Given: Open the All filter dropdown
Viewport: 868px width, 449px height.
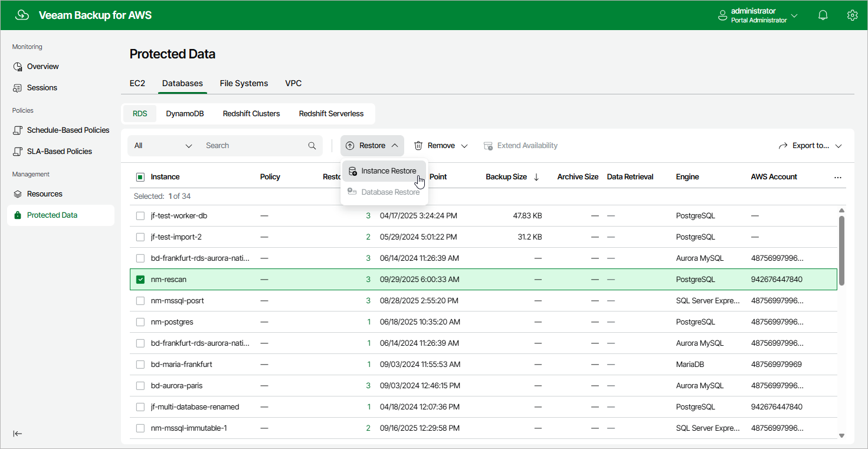Looking at the screenshot, I should [x=163, y=146].
